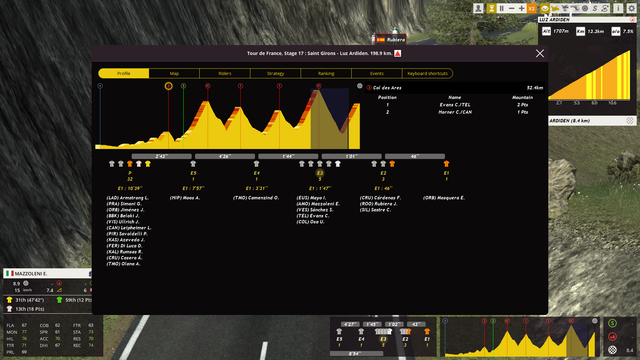Pause the race simulation
The image size is (640, 360).
[502, 8]
